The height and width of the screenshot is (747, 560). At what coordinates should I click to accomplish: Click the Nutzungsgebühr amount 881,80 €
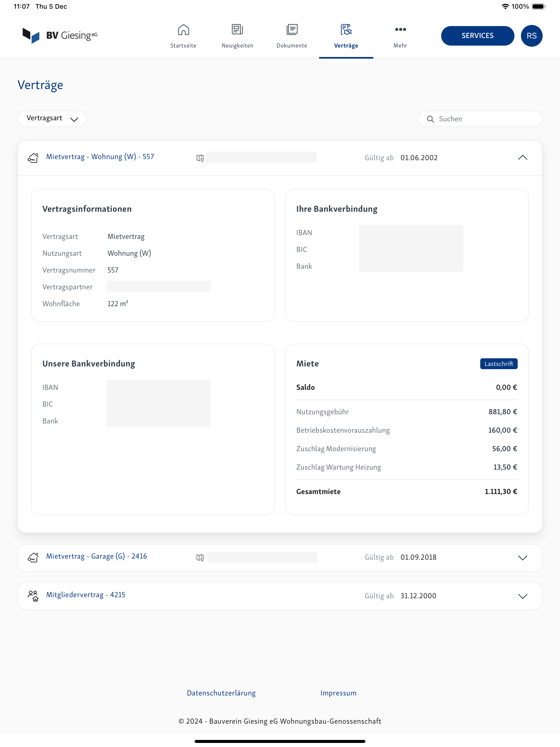502,412
